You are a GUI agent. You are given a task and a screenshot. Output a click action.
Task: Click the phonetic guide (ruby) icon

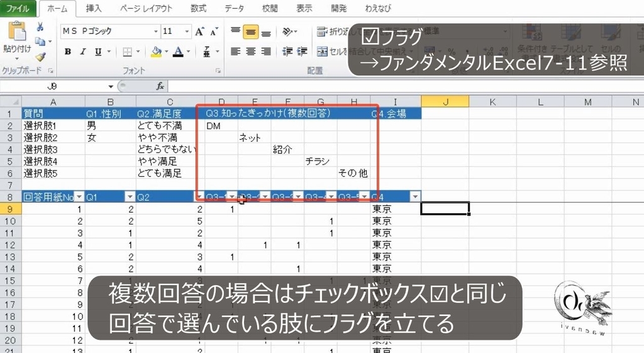pyautogui.click(x=206, y=52)
